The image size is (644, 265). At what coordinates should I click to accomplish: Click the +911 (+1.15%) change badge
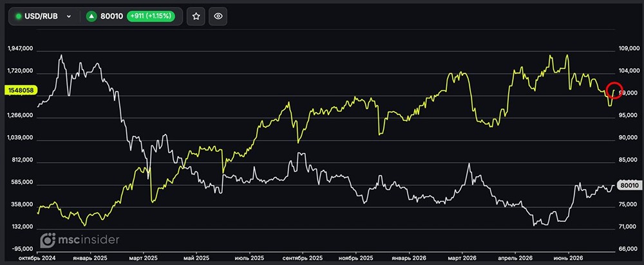point(151,17)
